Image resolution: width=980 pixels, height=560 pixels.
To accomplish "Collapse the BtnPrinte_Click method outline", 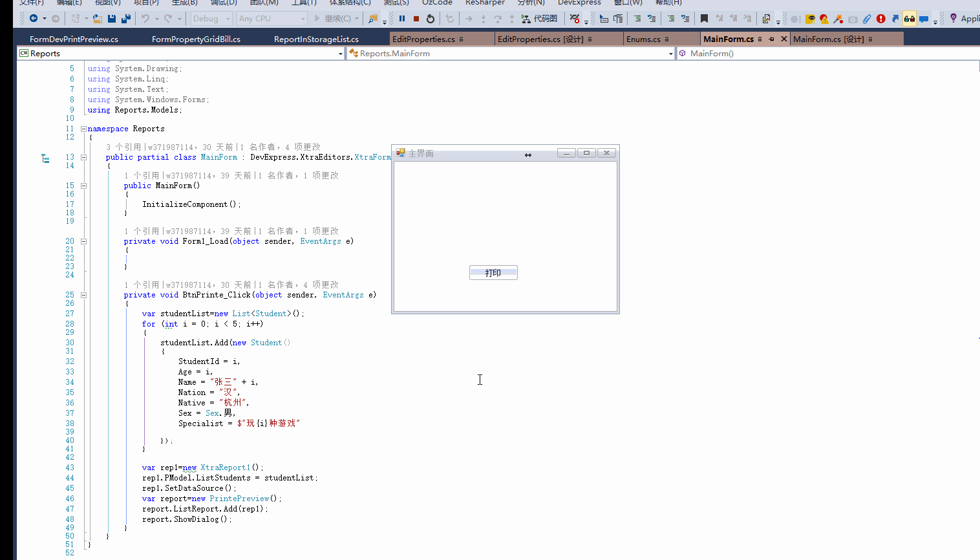I will 83,295.
